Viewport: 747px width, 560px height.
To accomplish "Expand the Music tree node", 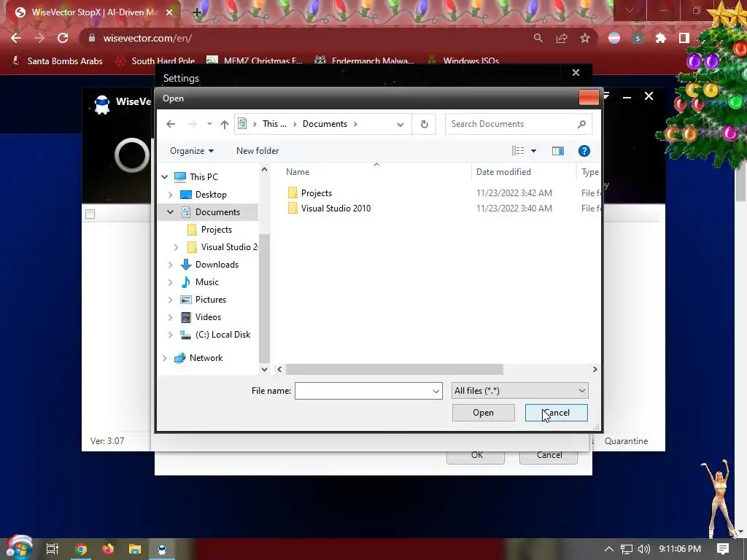I will click(x=170, y=282).
